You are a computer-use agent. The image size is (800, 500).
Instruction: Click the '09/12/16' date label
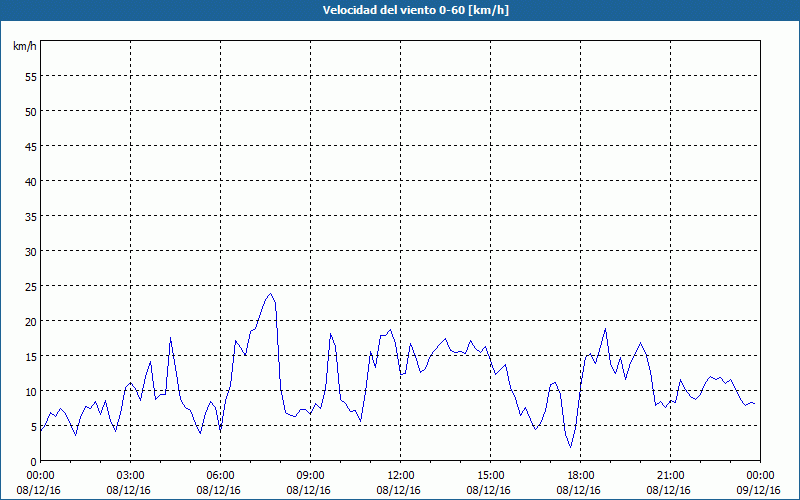[759, 490]
